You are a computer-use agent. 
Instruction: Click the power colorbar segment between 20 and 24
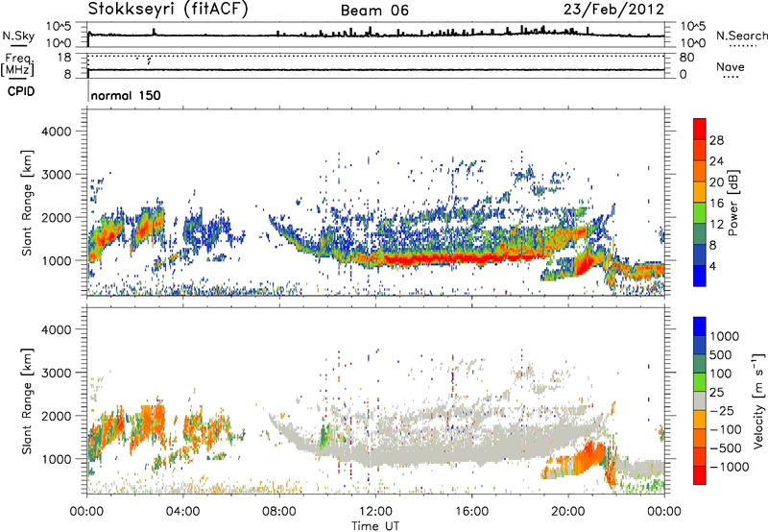[700, 171]
